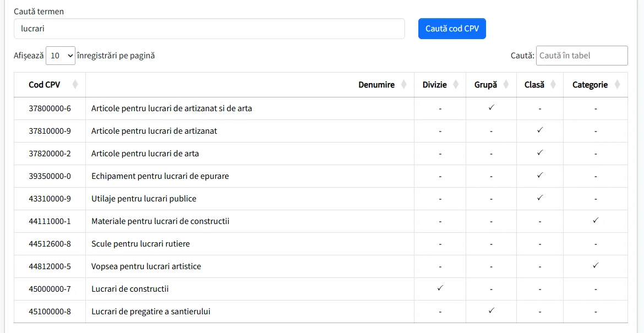Image resolution: width=644 pixels, height=333 pixels.
Task: Select code 43310000-9 cell
Action: click(x=50, y=199)
